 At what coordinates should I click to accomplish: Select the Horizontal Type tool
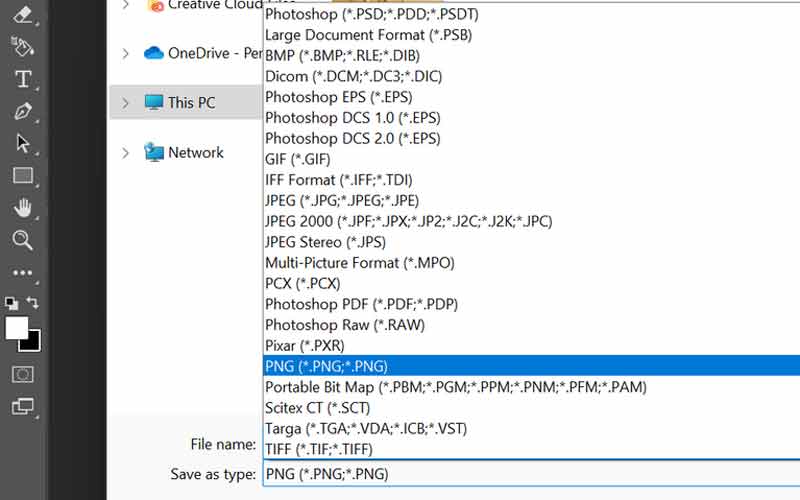(x=22, y=79)
